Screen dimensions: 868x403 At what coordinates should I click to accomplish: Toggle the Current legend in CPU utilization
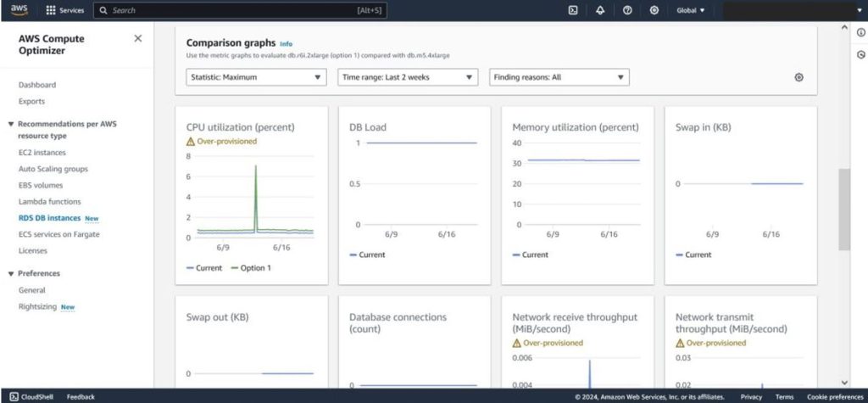point(204,268)
